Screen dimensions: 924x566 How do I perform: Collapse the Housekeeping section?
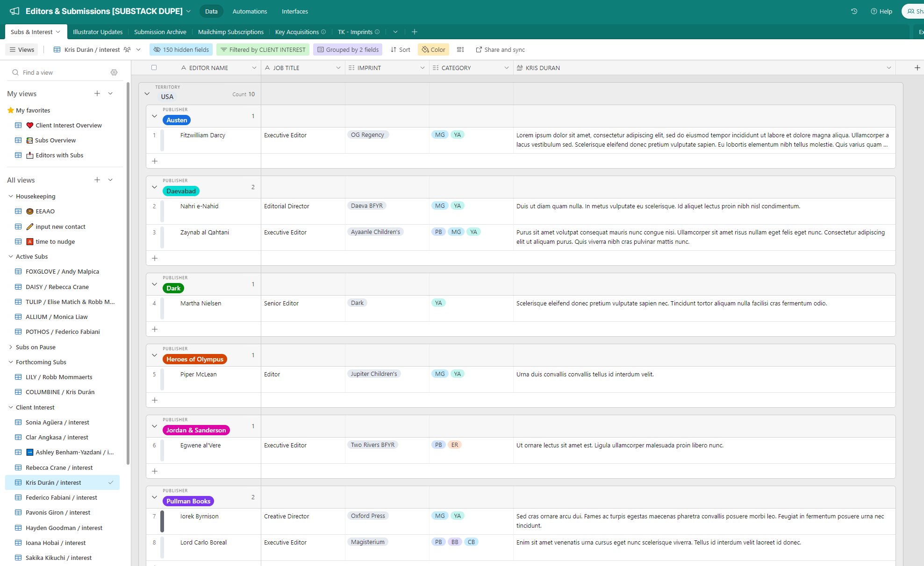[x=11, y=196]
